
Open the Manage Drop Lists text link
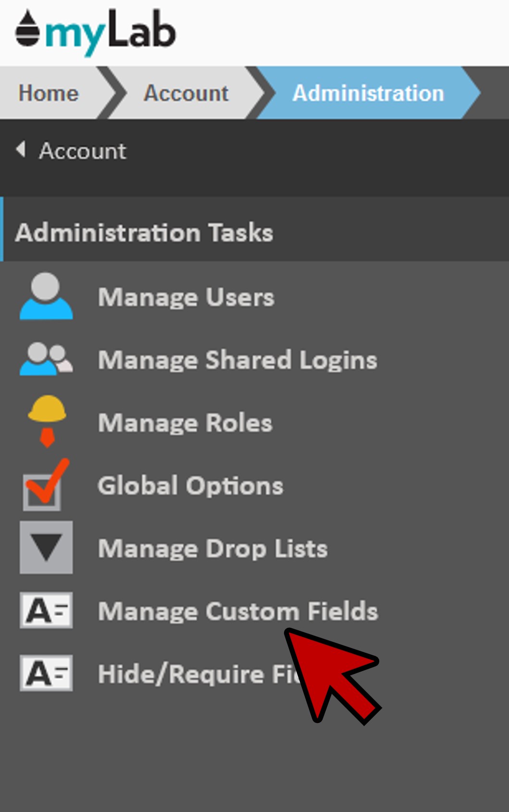tap(212, 549)
